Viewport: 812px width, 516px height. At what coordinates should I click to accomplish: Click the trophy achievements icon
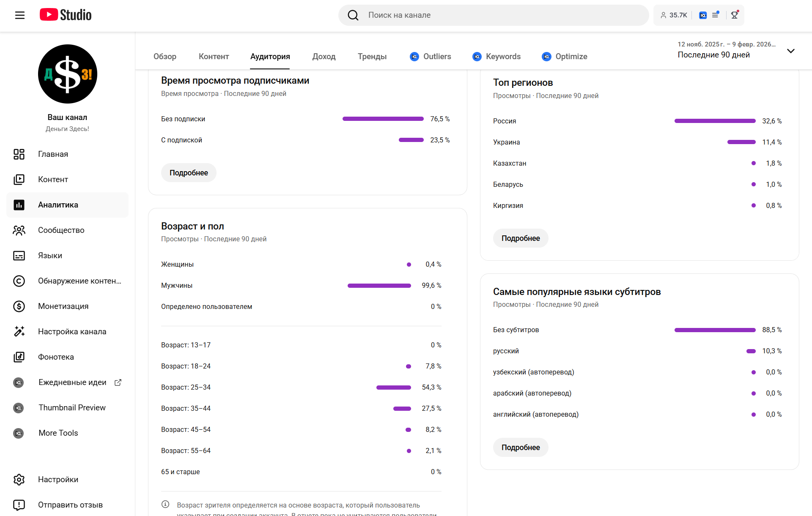[x=735, y=15]
